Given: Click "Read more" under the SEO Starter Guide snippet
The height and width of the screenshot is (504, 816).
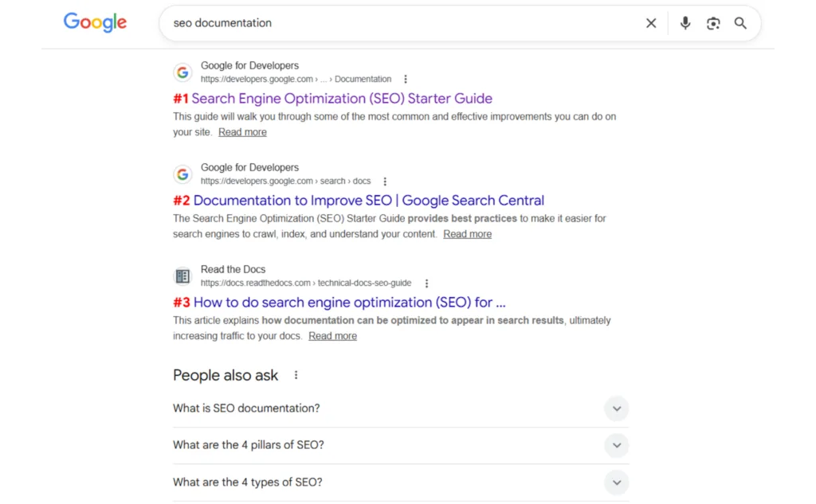Looking at the screenshot, I should pos(242,132).
